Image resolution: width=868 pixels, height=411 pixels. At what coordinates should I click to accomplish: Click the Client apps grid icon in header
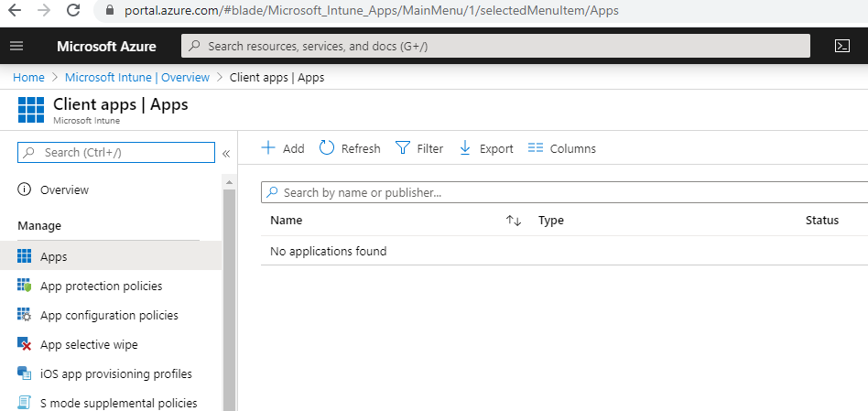[x=31, y=110]
